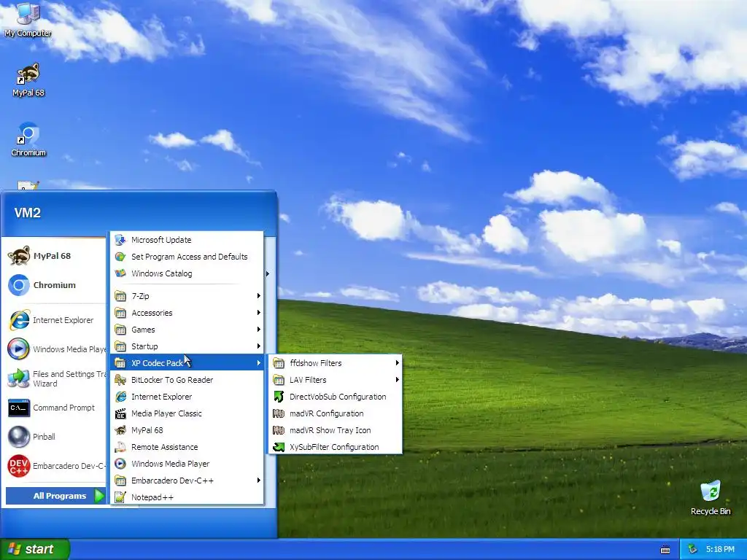Expand the Games submenu arrow
This screenshot has width=747, height=560.
(259, 330)
